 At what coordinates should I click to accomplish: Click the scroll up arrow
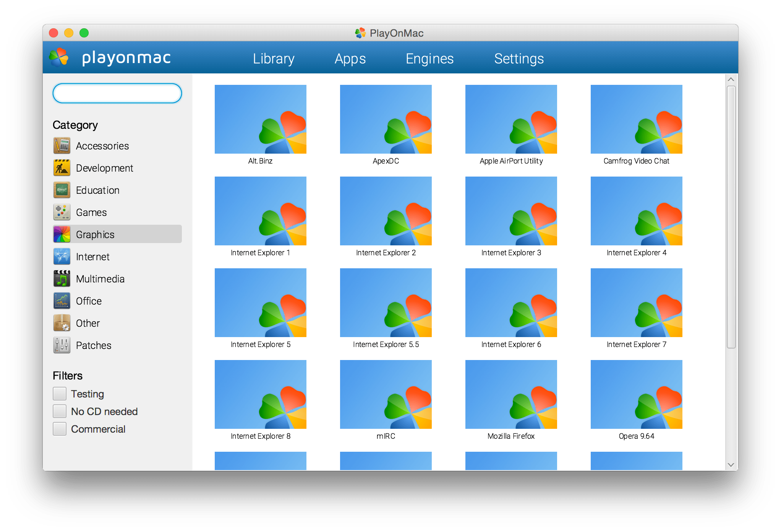coord(731,79)
